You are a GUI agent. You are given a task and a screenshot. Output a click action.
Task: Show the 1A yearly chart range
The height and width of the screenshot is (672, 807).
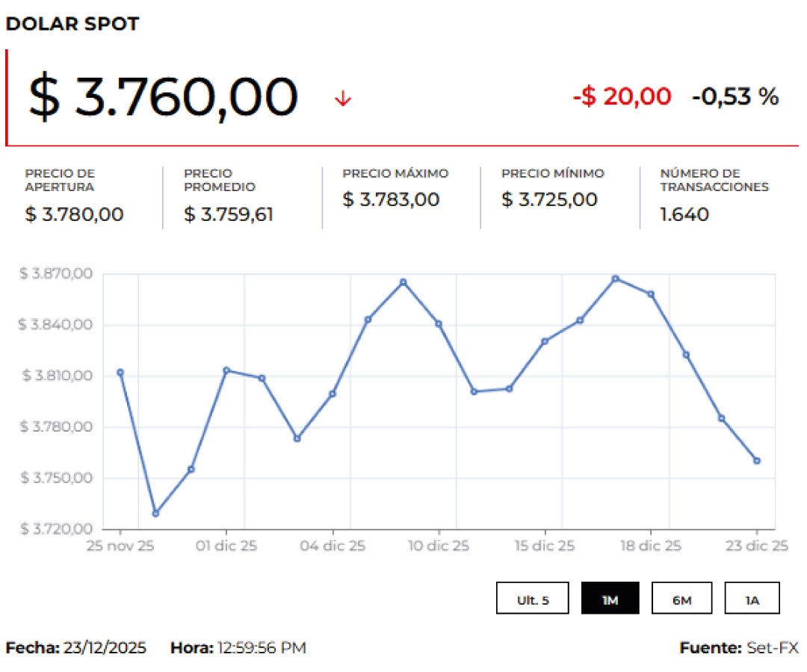752,599
